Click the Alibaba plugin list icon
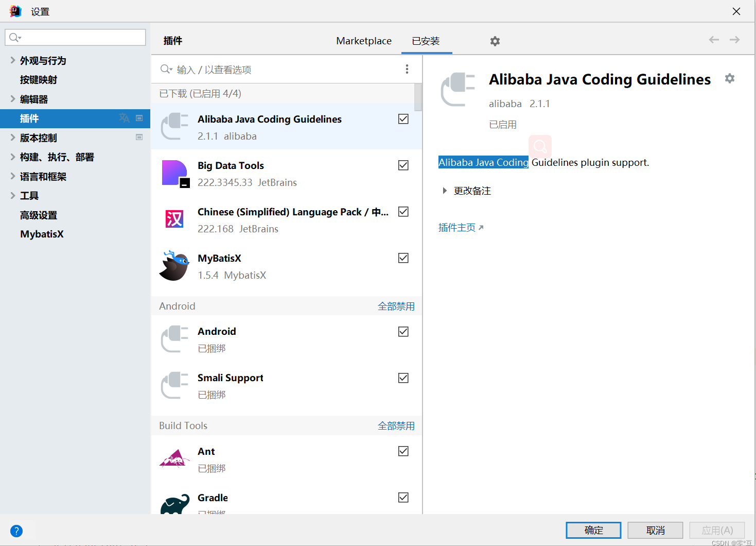The image size is (756, 546). (175, 127)
